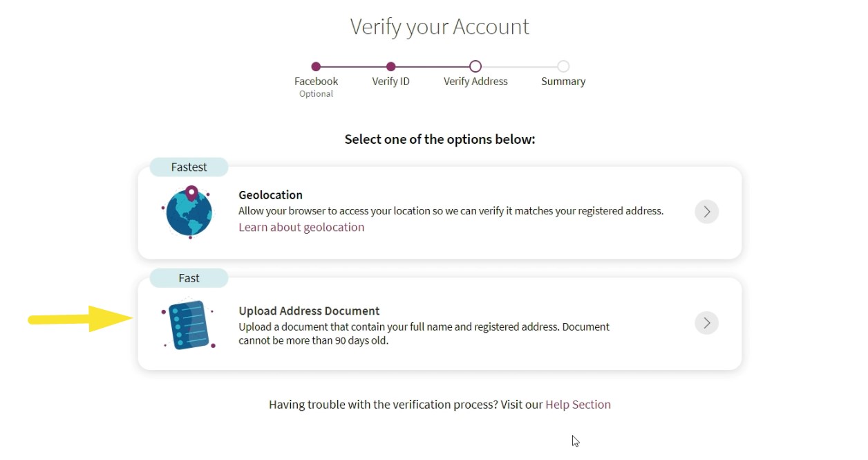Click the globe icon for Geolocation
The image size is (868, 460).
click(x=188, y=212)
